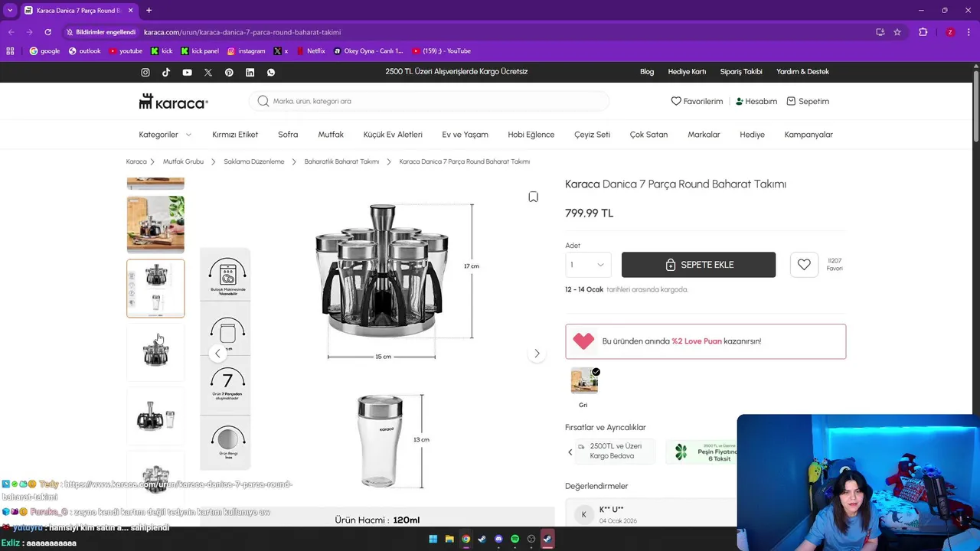Open Kırmızı Etiket menu

coord(235,135)
